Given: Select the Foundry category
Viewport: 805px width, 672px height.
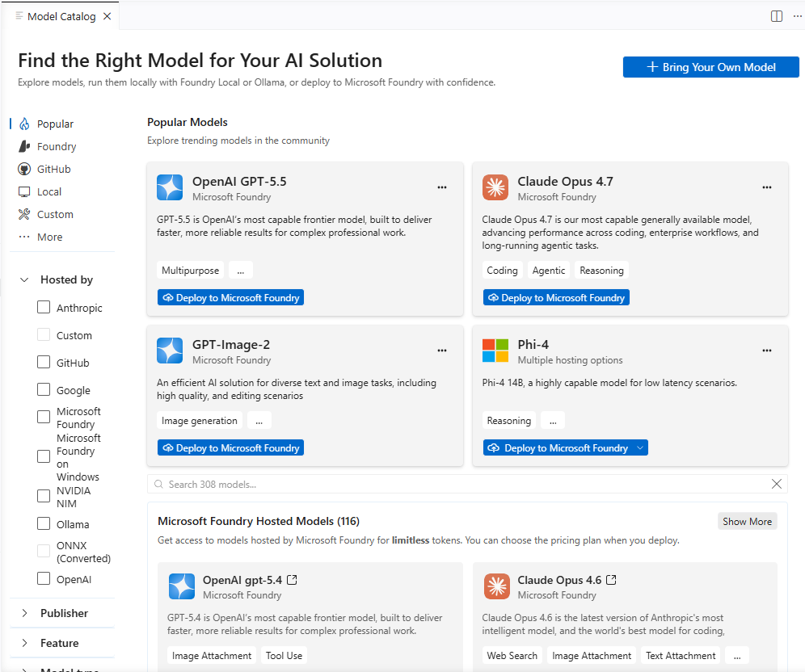Looking at the screenshot, I should point(57,146).
